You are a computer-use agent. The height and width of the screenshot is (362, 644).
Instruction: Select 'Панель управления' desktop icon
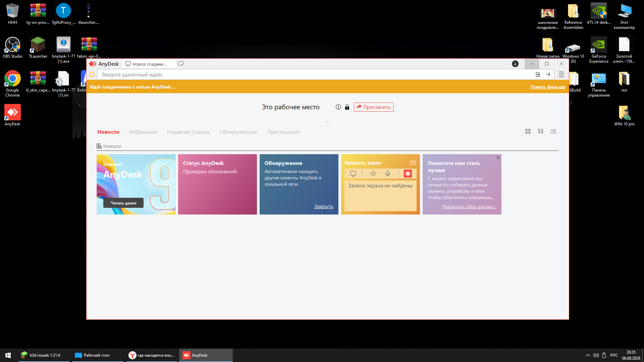click(599, 84)
